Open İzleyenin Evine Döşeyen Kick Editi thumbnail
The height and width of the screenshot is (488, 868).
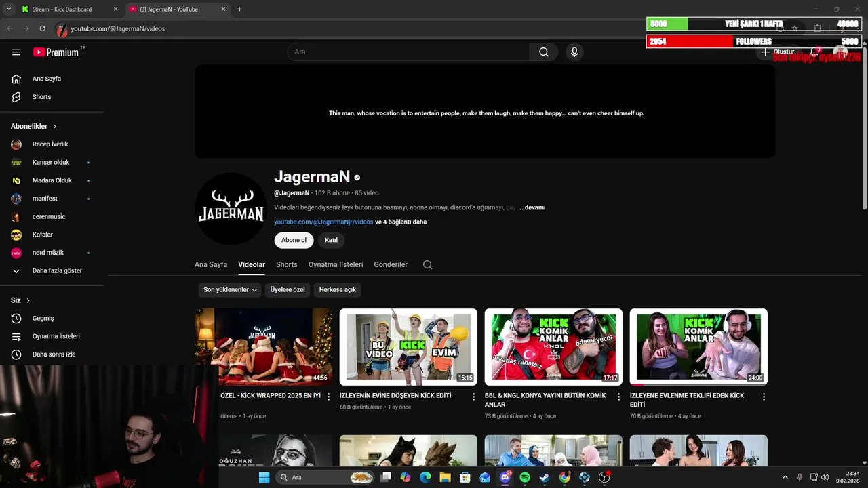(408, 347)
